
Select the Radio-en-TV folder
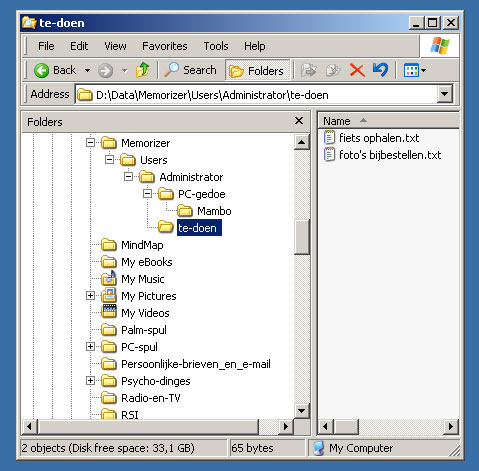(x=151, y=398)
